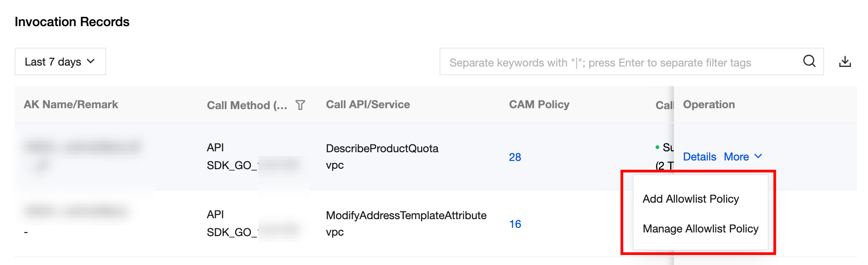Choose Manage Allowlist Policy menu entry
Screen dimensions: 868x265
click(x=700, y=229)
